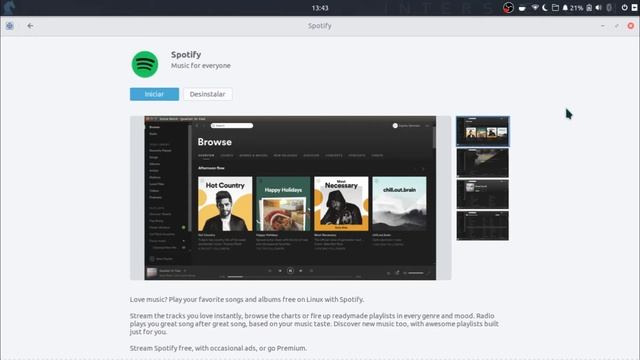Click the 13:43 clock in top panel
The width and height of the screenshot is (640, 360).
(x=320, y=8)
